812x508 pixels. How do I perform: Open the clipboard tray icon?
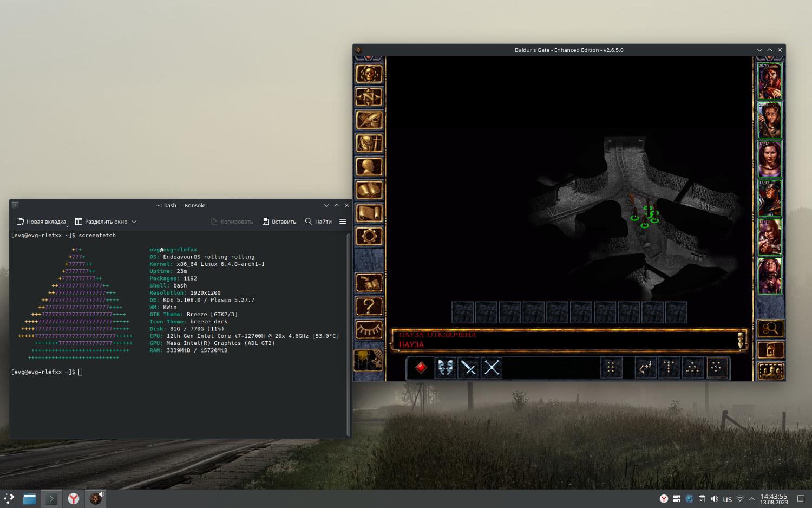702,499
